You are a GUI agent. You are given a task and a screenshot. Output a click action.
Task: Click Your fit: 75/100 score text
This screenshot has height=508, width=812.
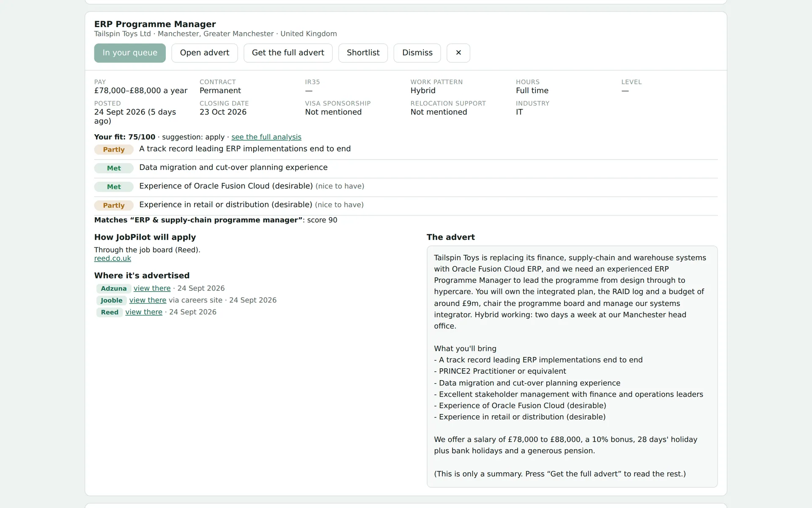click(x=125, y=137)
